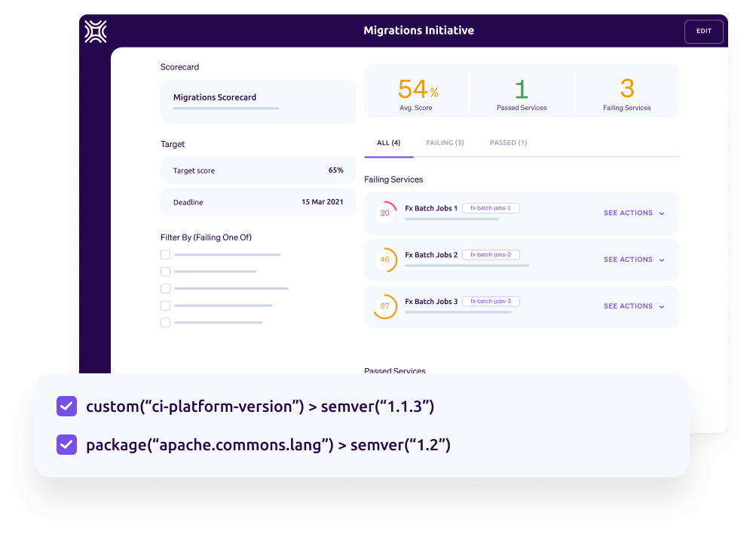Switch to the FAILING (3) tab
This screenshot has height=534, width=756.
(x=445, y=143)
